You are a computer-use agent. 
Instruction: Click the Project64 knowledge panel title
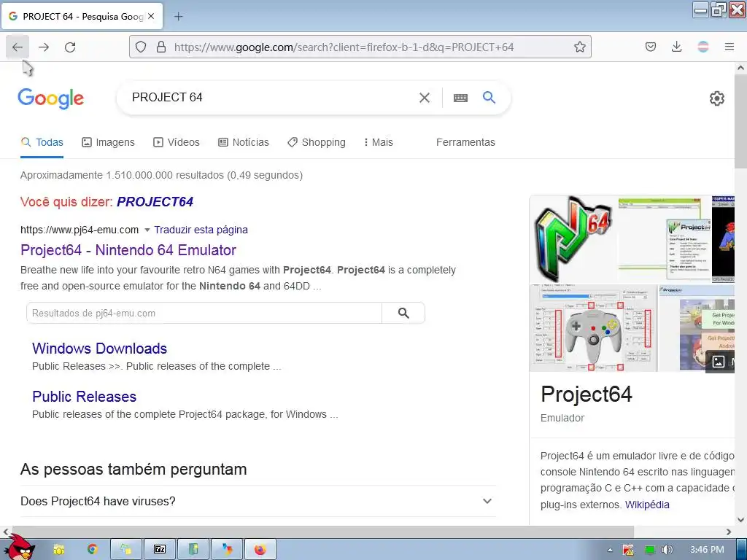coord(587,394)
